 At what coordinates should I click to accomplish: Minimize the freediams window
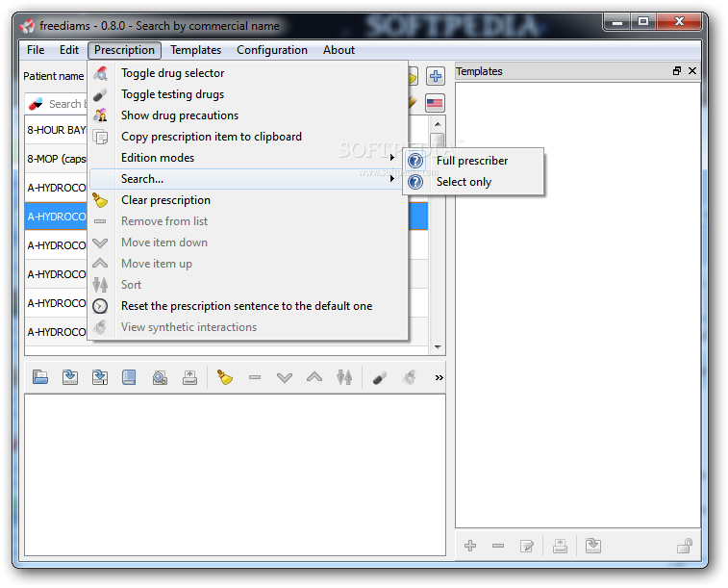coord(617,21)
